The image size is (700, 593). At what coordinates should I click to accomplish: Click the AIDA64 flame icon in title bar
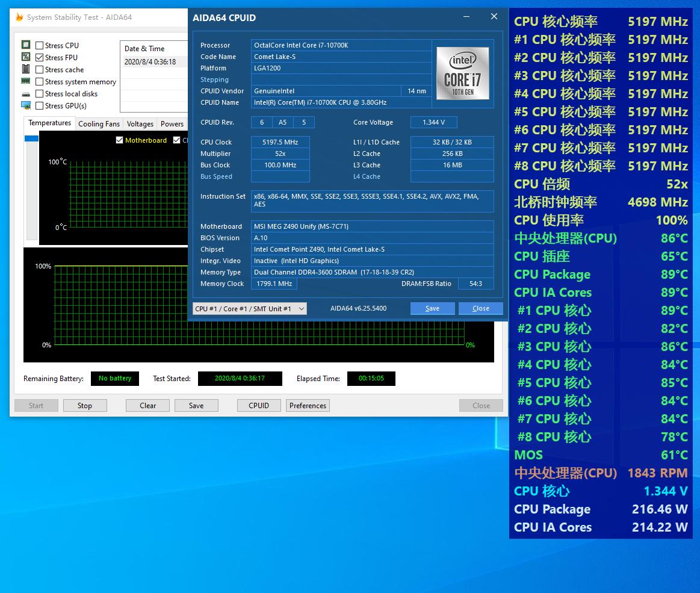tap(19, 17)
